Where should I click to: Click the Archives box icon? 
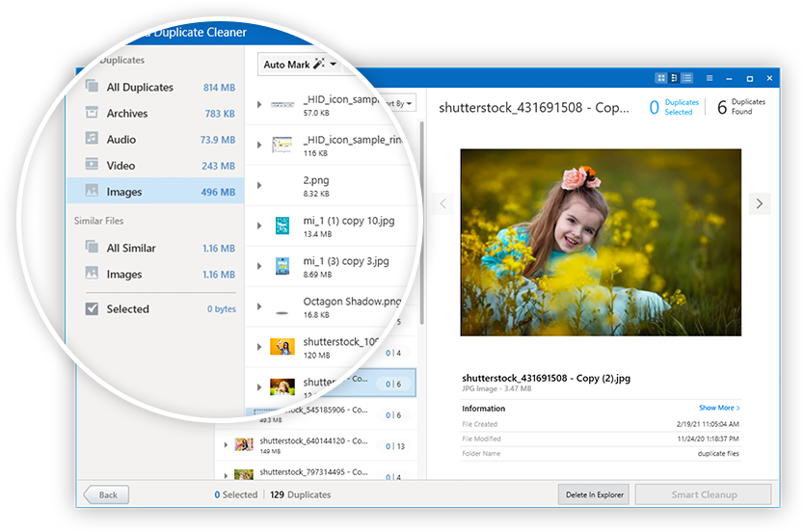[x=92, y=112]
